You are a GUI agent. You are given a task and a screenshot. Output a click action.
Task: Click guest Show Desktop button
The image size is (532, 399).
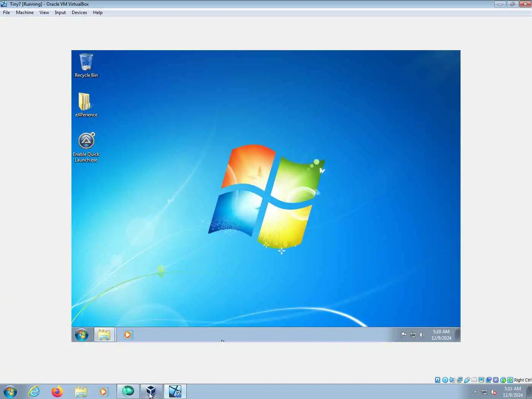pos(458,335)
